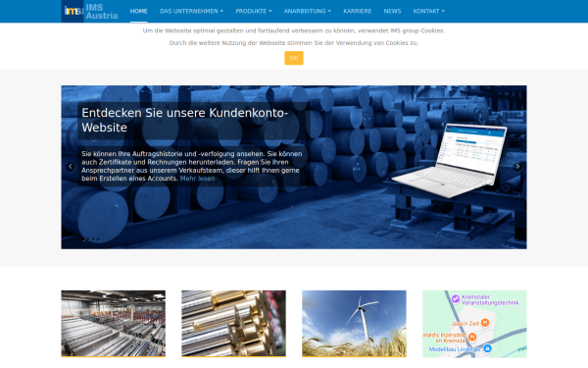Show the previous carousel slide

(71, 167)
